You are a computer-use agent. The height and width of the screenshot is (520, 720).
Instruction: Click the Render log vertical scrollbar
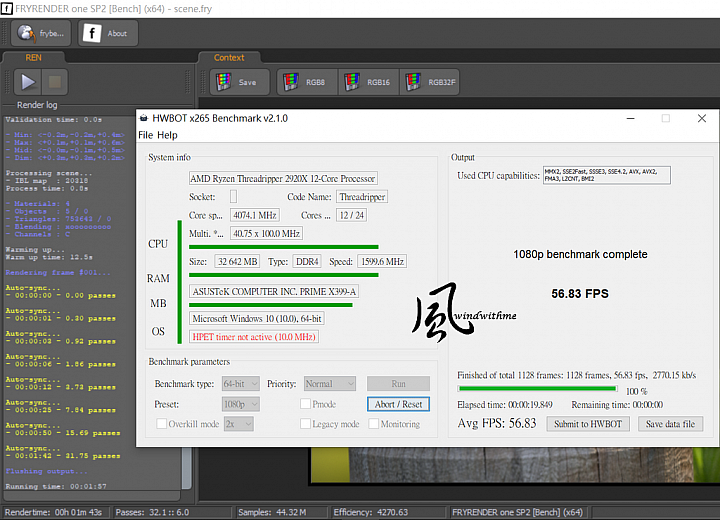coord(187,468)
